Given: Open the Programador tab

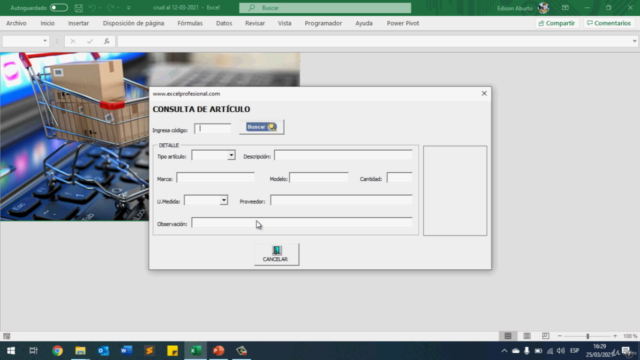Looking at the screenshot, I should point(323,23).
